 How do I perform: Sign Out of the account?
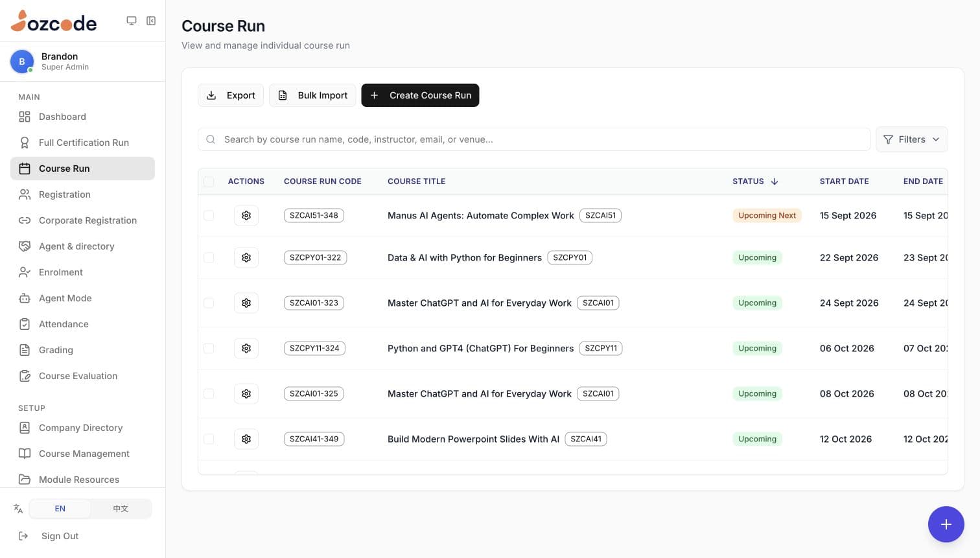click(82, 536)
